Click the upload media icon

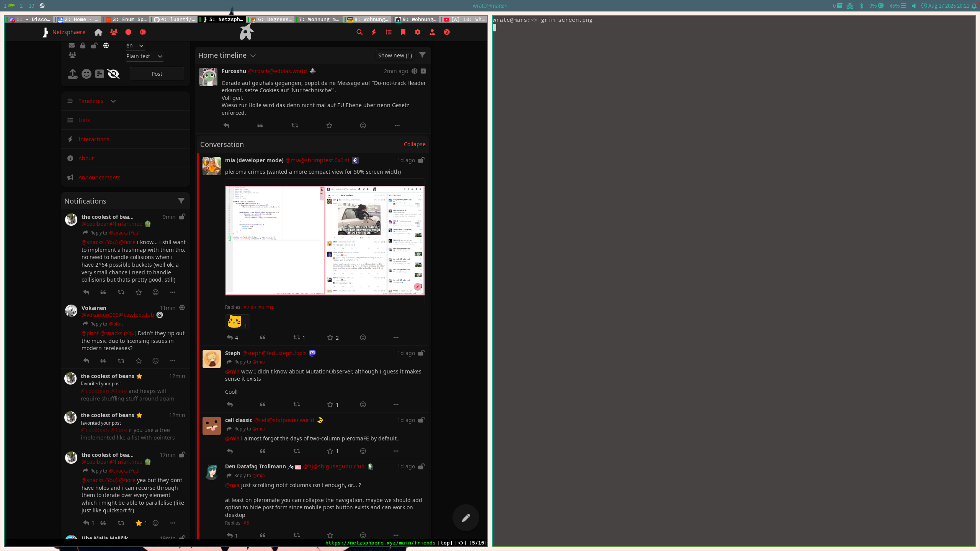point(72,74)
